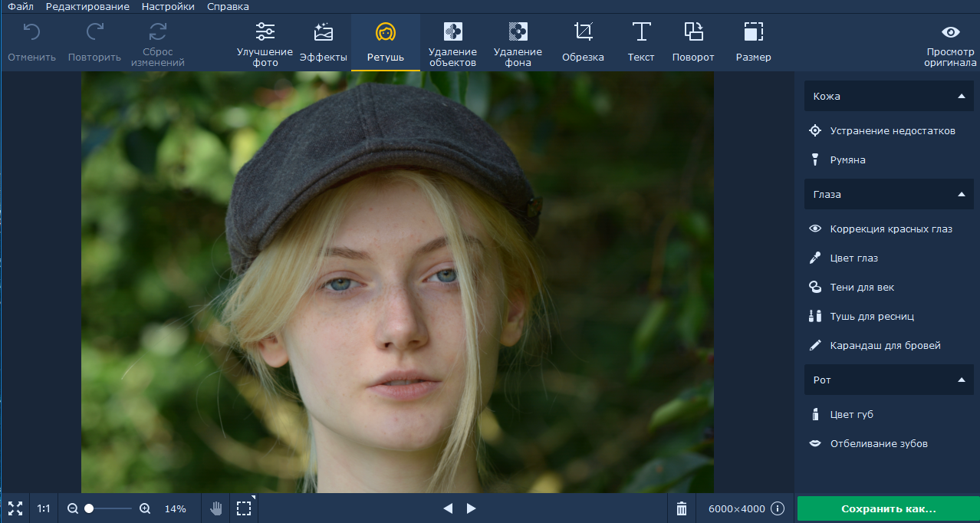Open the Удаление объектов tool
Image resolution: width=980 pixels, height=523 pixels.
coord(452,43)
